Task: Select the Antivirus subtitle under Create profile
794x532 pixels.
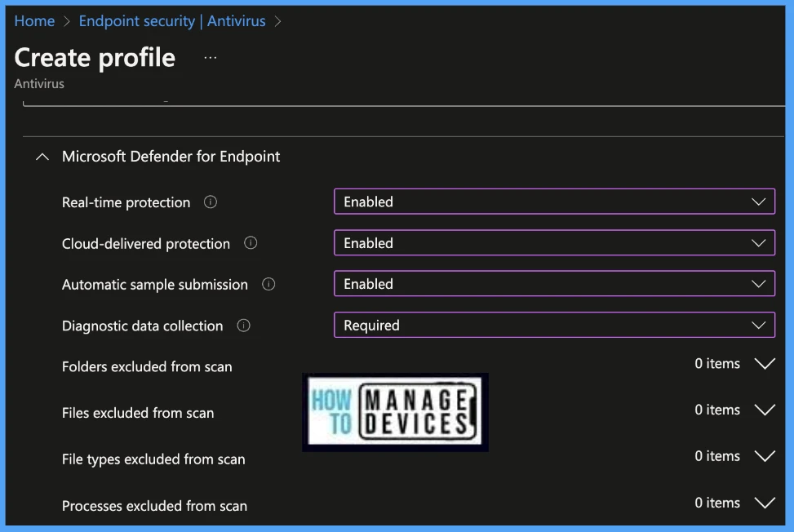Action: coord(39,83)
